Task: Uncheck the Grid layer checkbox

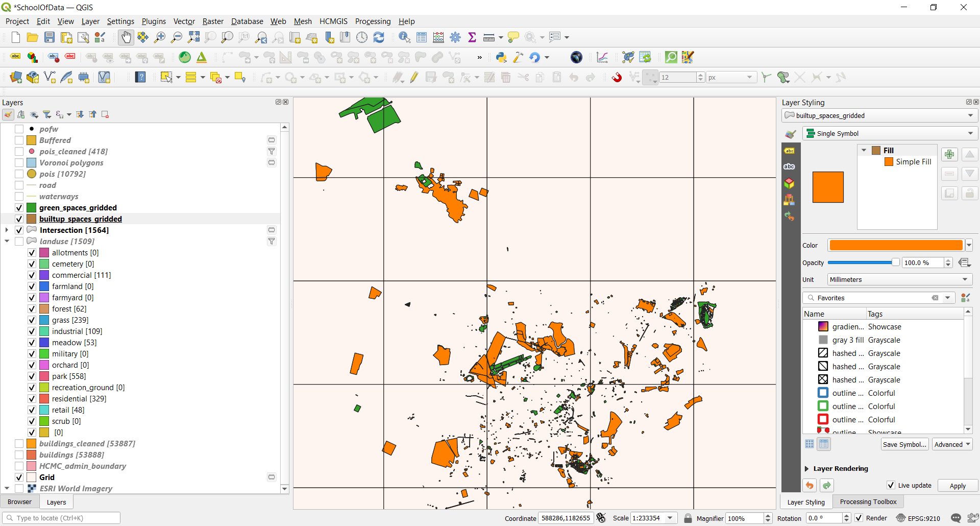Action: [x=19, y=477]
